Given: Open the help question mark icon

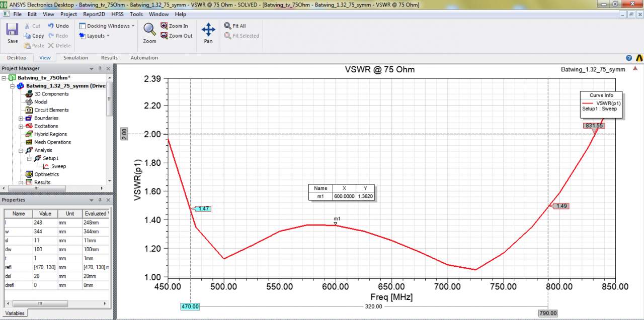Looking at the screenshot, I should click(629, 58).
